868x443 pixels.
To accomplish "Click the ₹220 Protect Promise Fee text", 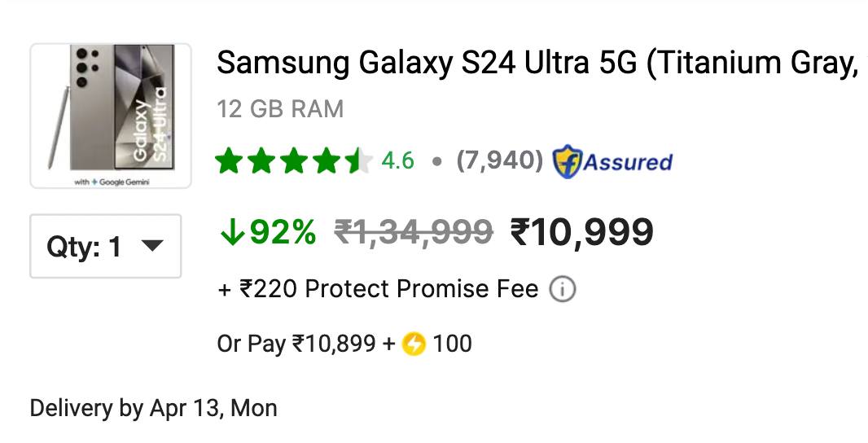I will [378, 289].
